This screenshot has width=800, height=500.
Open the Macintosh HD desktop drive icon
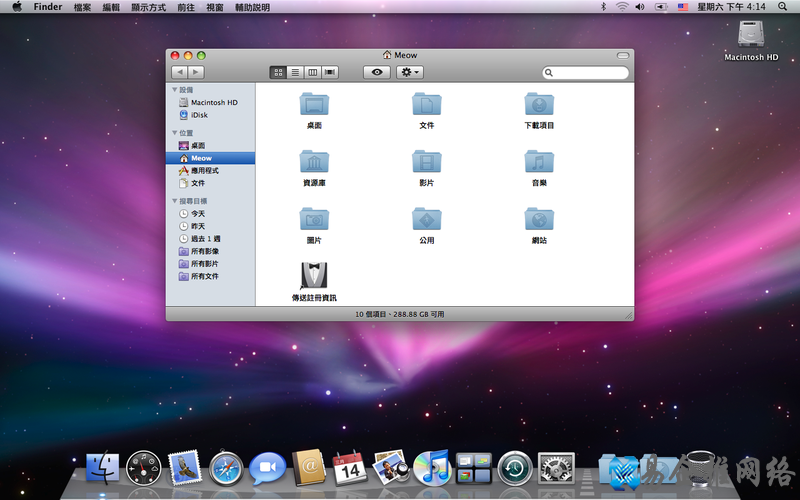(x=752, y=35)
